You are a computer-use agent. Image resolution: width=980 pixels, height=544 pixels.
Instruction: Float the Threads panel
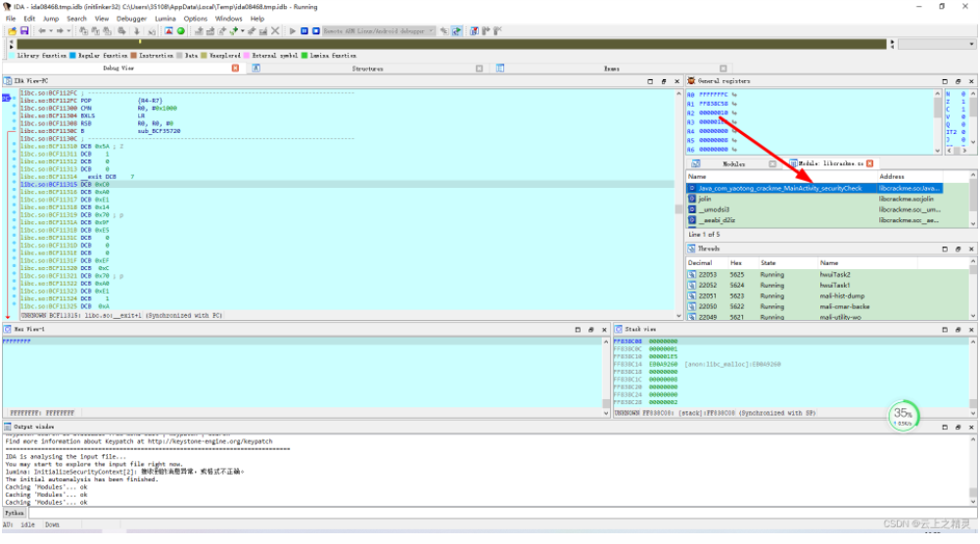958,249
